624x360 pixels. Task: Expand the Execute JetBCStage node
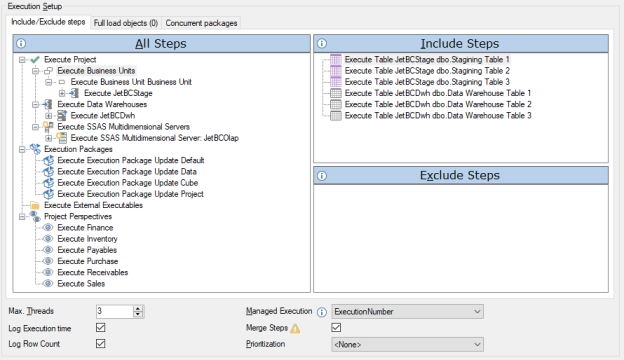(62, 93)
